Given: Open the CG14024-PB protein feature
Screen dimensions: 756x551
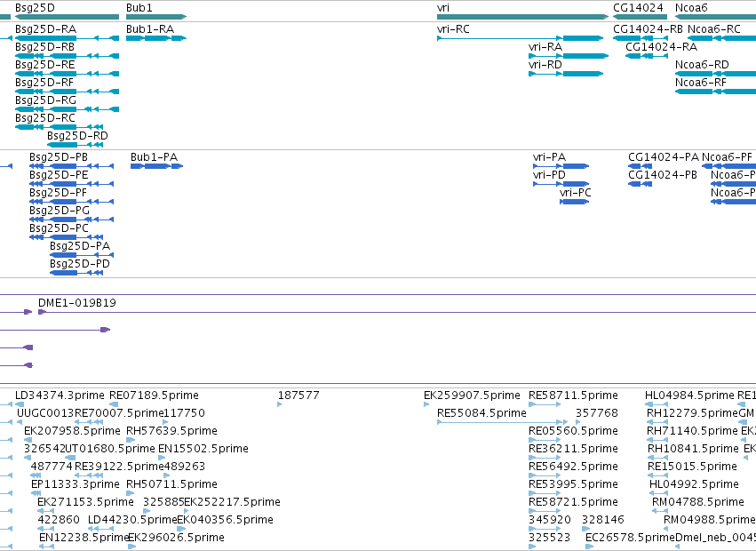Looking at the screenshot, I should point(640,184).
